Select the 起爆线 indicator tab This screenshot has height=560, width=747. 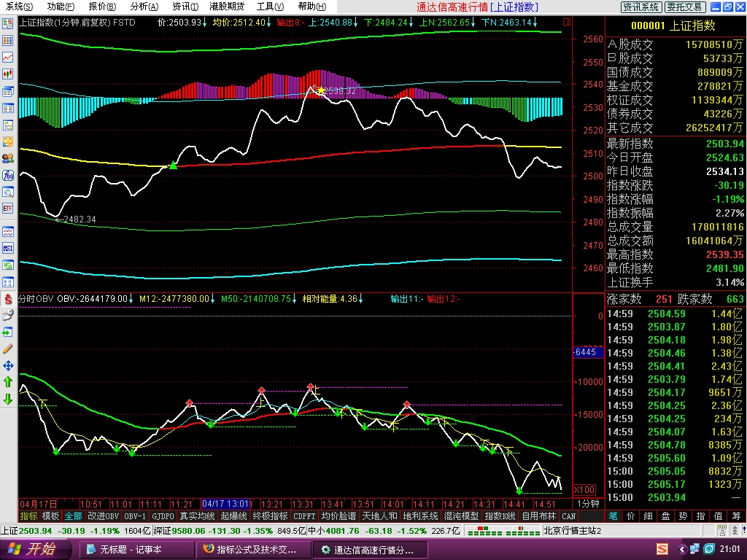233,516
